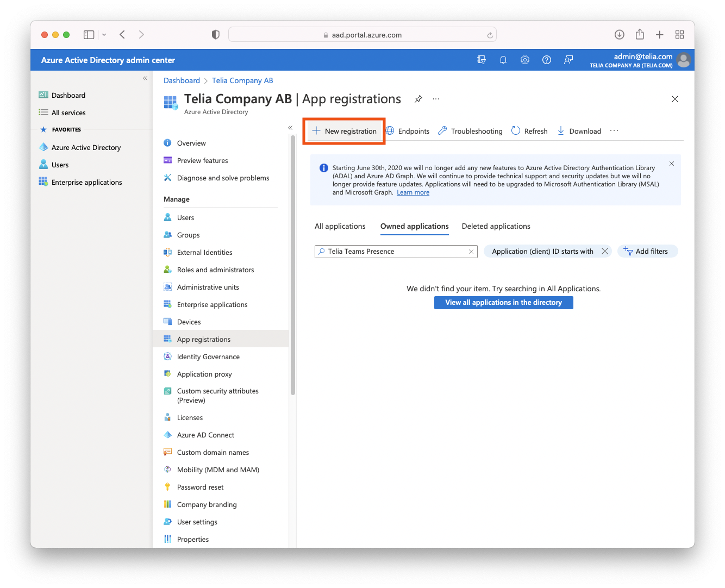Open Enterprise applications favorite in sidebar
This screenshot has height=588, width=725.
[80, 182]
